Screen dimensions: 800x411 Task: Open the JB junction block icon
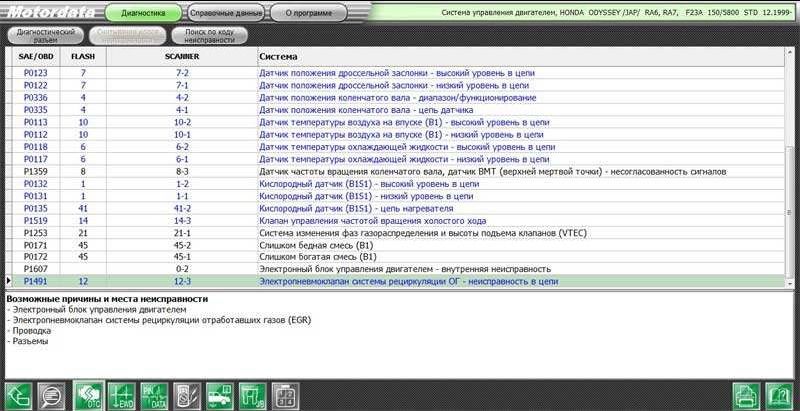253,396
